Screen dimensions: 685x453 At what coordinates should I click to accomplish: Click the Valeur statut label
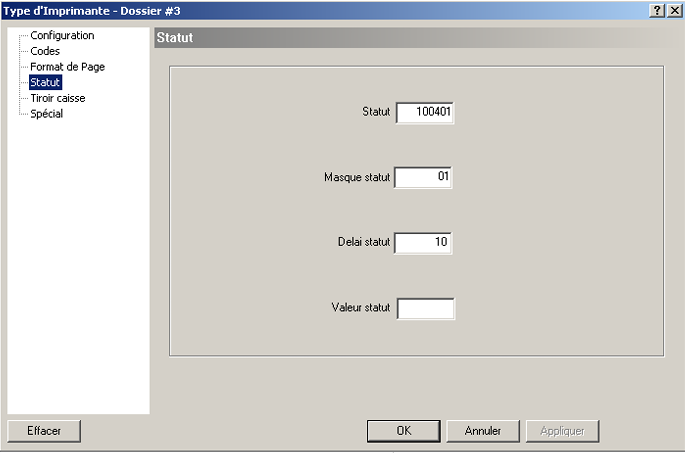(x=361, y=308)
